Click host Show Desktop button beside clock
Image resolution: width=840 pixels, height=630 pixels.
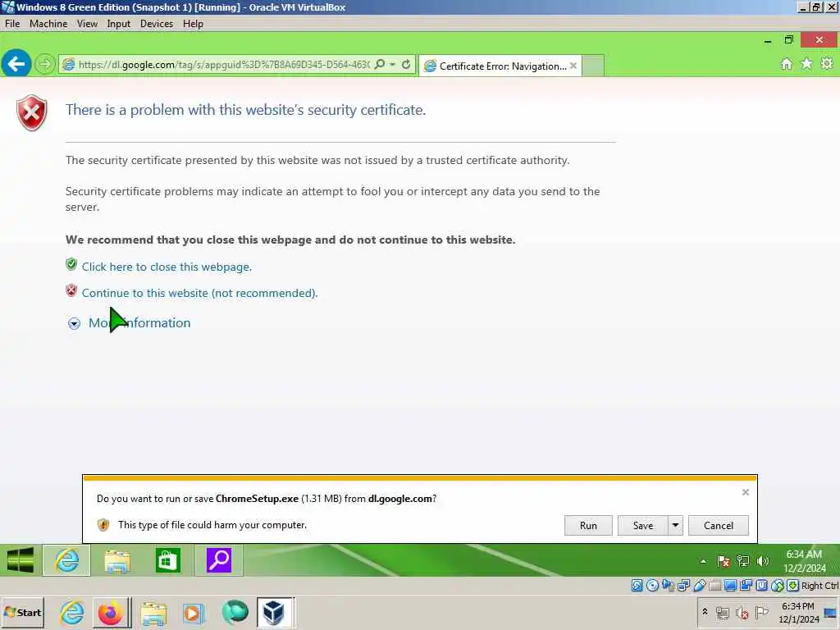(830, 613)
